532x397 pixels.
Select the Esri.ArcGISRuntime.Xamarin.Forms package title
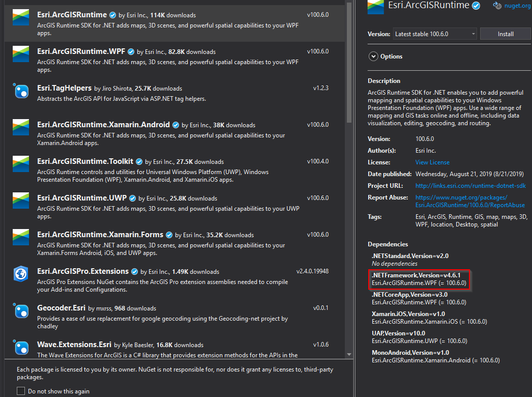(100, 235)
